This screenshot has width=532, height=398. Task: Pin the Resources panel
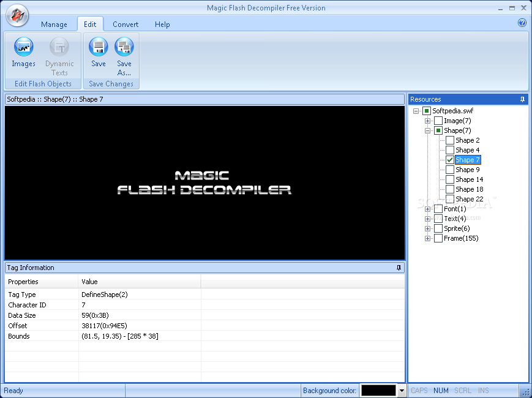pos(522,99)
